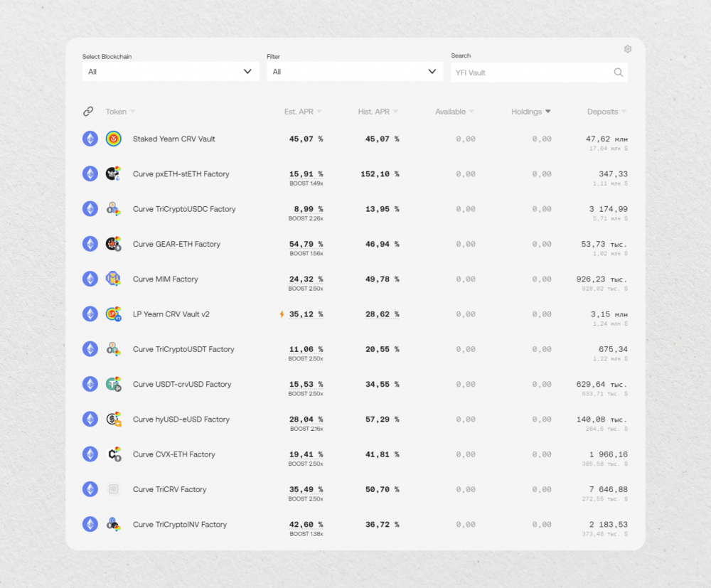Click Ethereum icon on Curve TriCRV row

90,489
